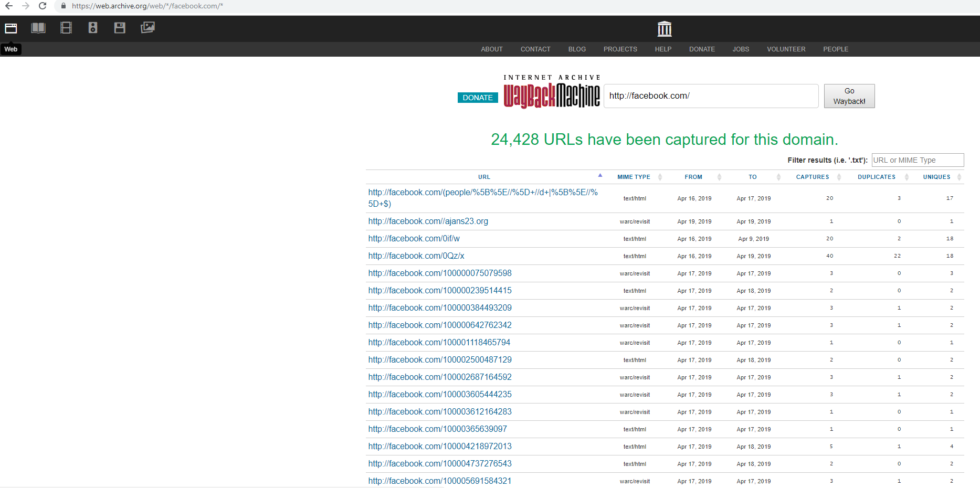Image resolution: width=980 pixels, height=488 pixels.
Task: Open the PEOPLE menu item
Action: [836, 49]
